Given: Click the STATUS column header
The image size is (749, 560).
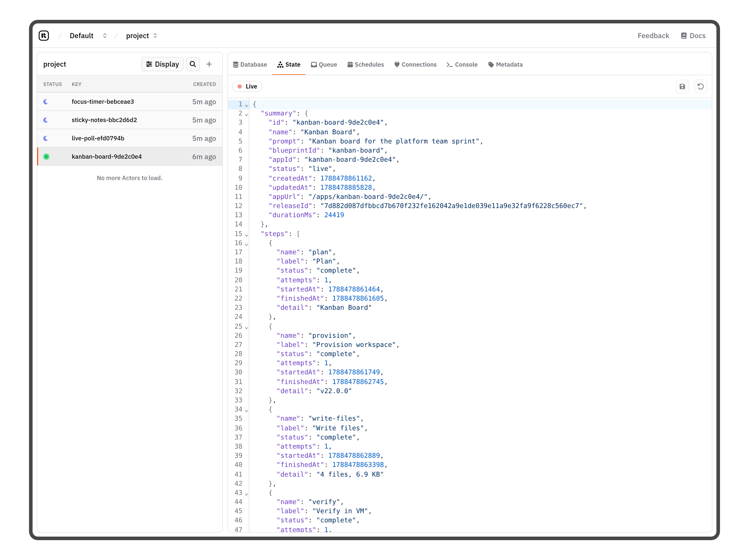Looking at the screenshot, I should coord(52,84).
